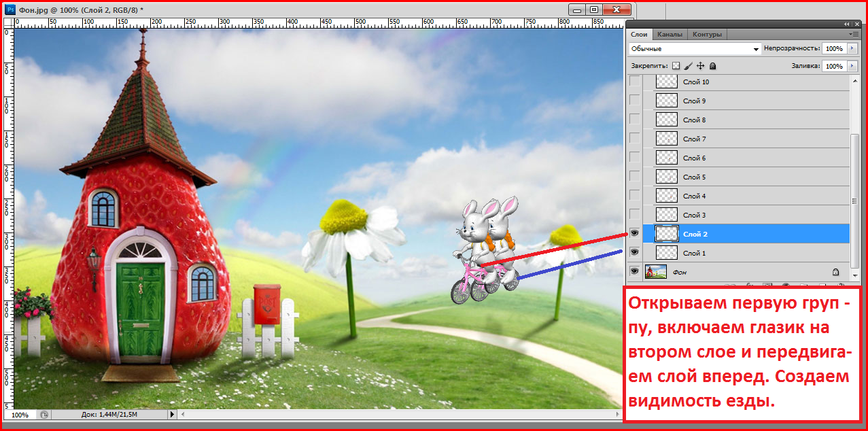Show Слой 8 via its visibility box

click(634, 120)
